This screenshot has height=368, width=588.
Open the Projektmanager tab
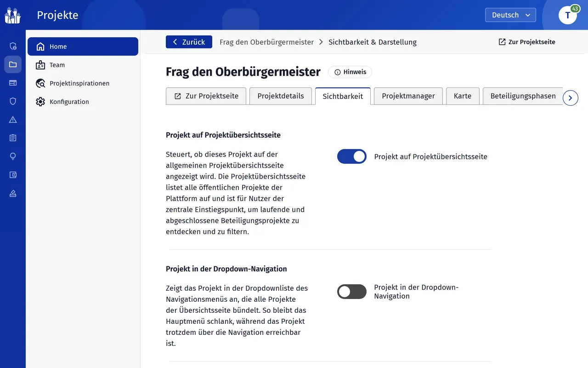408,96
